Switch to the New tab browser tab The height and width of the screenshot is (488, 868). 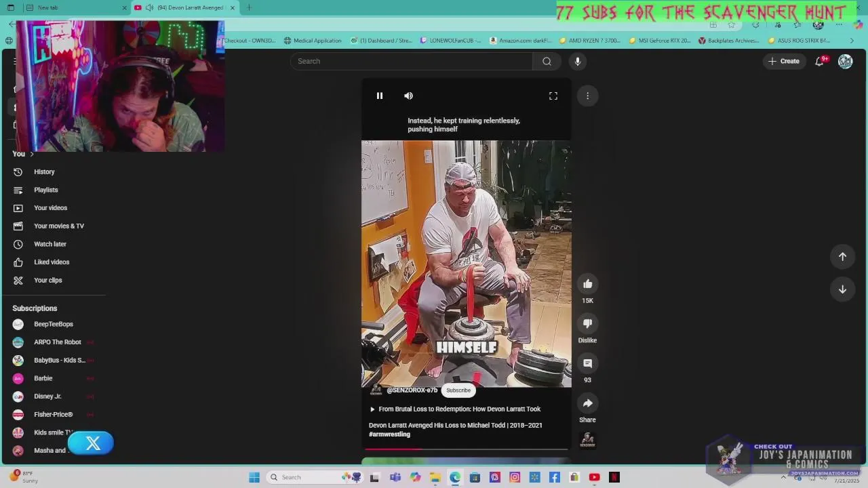73,7
